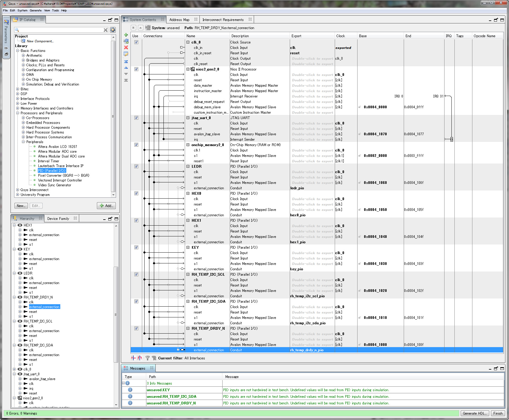Switch to the Interconnect Requirements tab
Image resolution: width=509 pixels, height=420 pixels.
click(223, 20)
